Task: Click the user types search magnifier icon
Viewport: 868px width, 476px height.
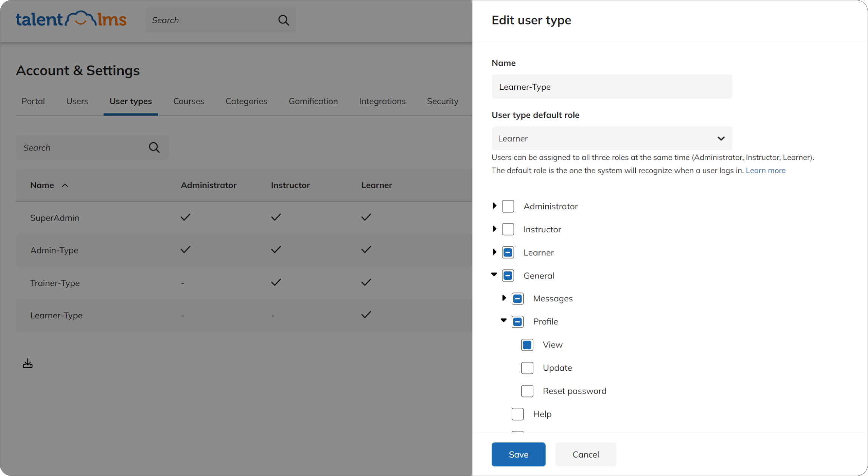Action: [x=154, y=147]
